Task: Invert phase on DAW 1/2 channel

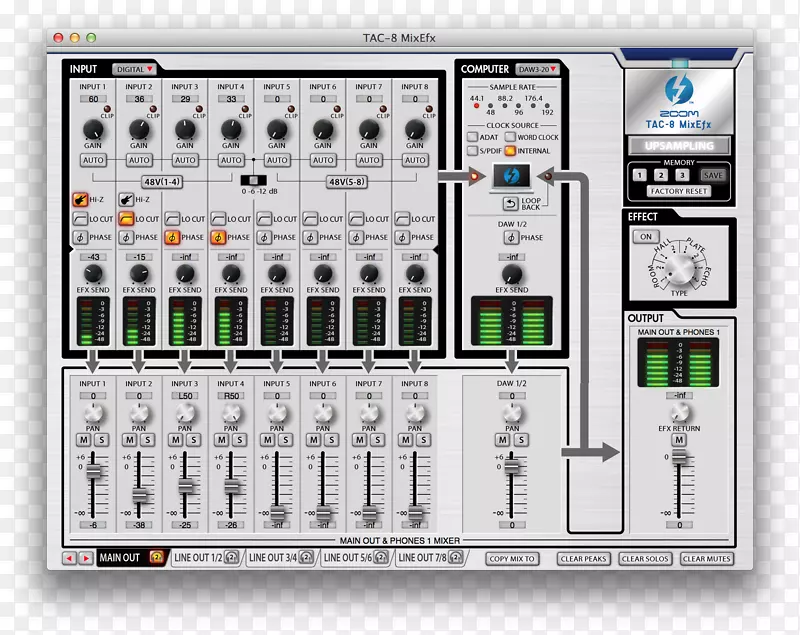Action: tap(511, 237)
